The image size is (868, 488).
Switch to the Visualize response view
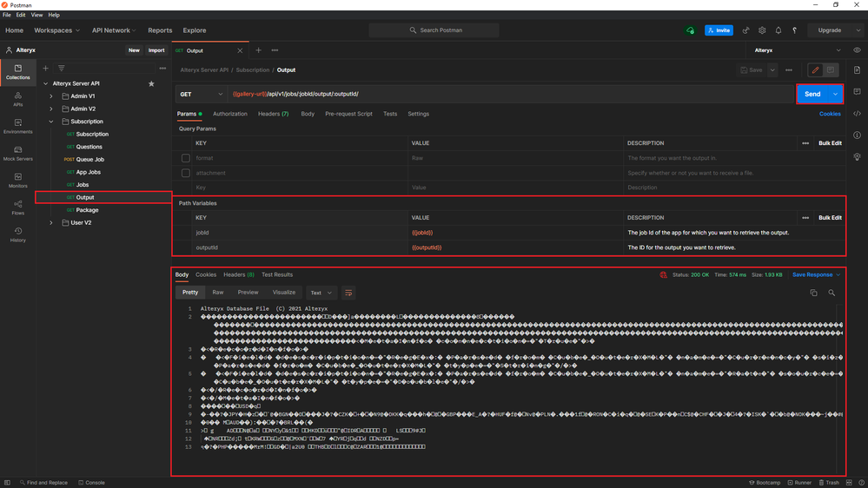click(283, 292)
